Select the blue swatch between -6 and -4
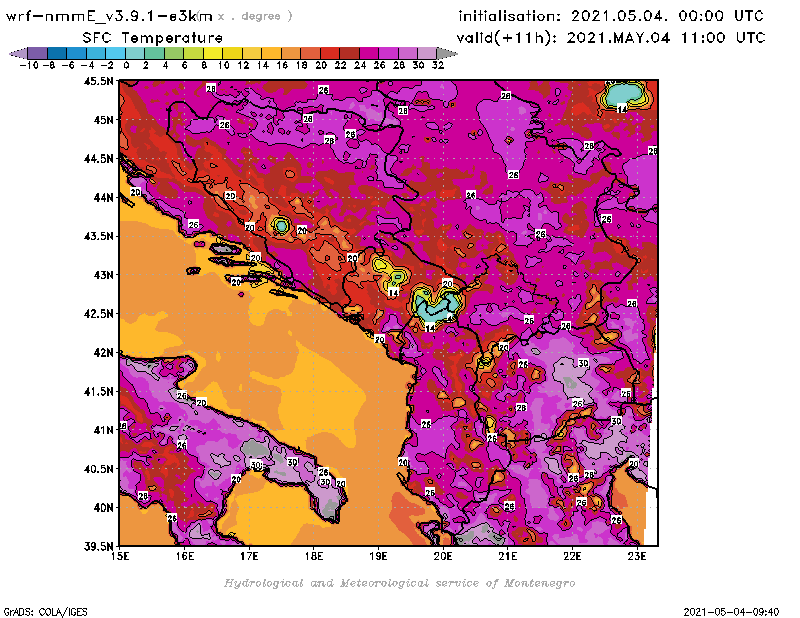 point(77,53)
